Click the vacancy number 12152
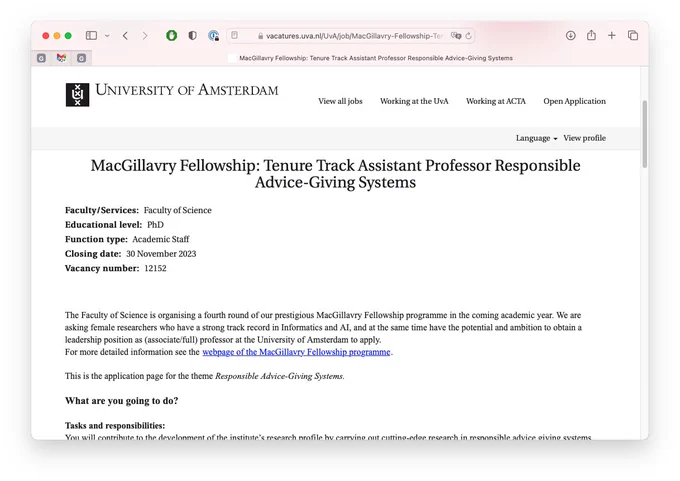Viewport: 680px width, 481px height. (155, 268)
